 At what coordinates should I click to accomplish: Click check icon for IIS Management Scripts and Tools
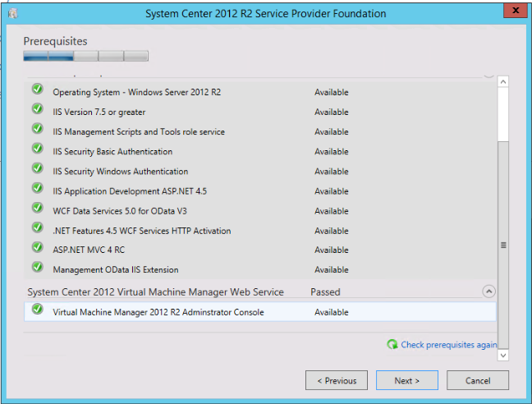(x=37, y=131)
